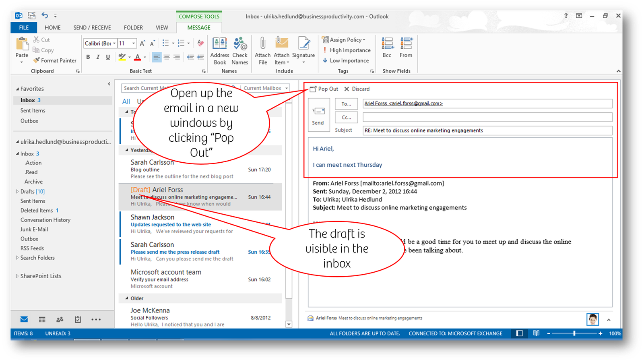This screenshot has width=644, height=362.
Task: Insert a Signature
Action: click(x=303, y=51)
